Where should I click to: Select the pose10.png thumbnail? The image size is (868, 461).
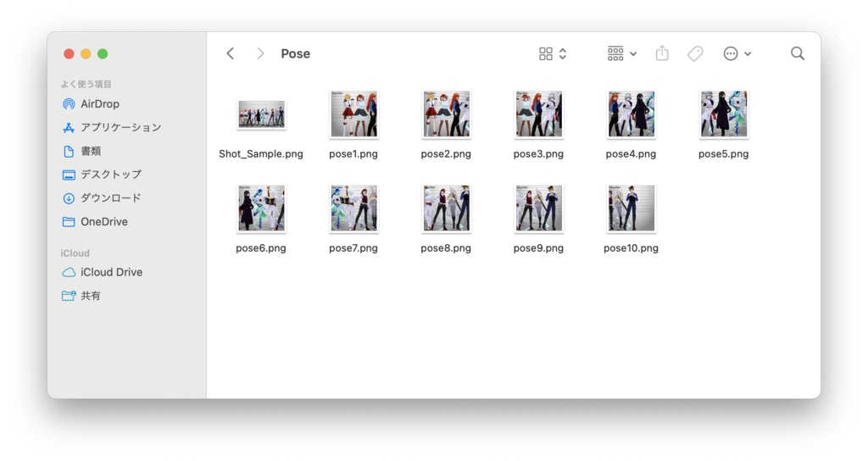click(x=631, y=208)
